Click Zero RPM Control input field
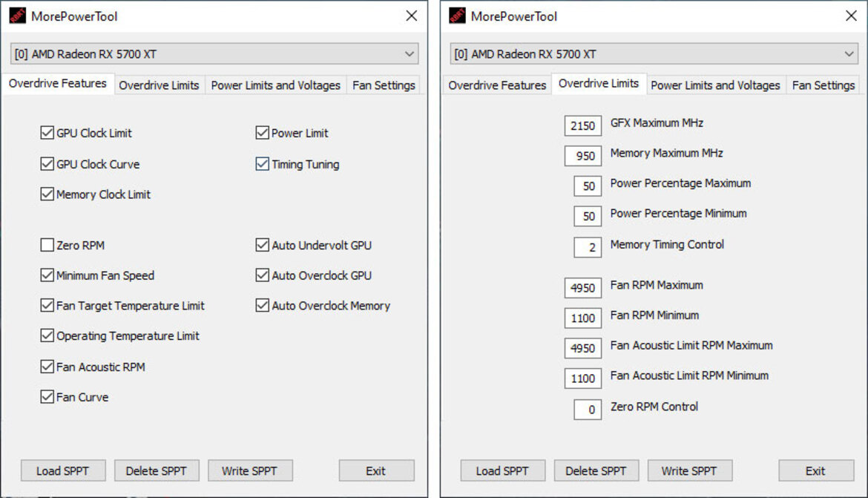This screenshot has height=498, width=868. pos(588,410)
